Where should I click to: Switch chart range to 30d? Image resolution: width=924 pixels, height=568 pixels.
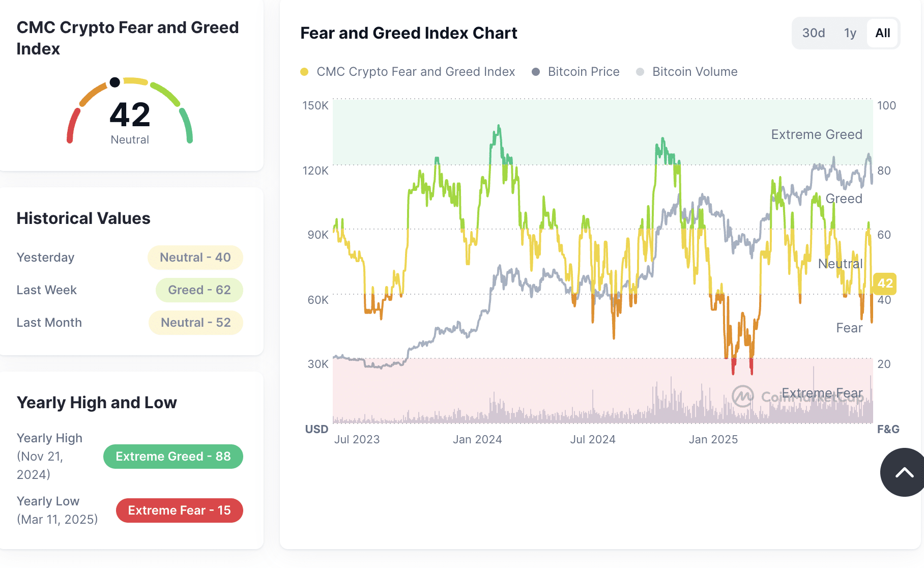tap(813, 33)
